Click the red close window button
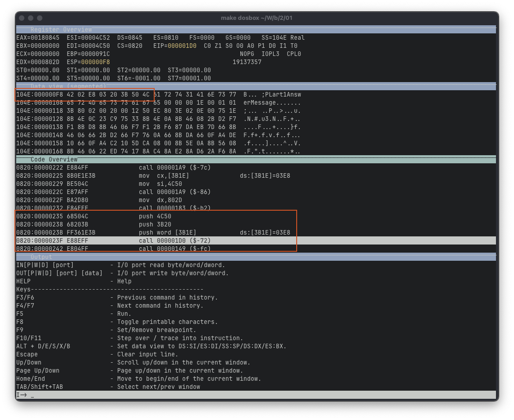The image size is (514, 420). [22, 18]
